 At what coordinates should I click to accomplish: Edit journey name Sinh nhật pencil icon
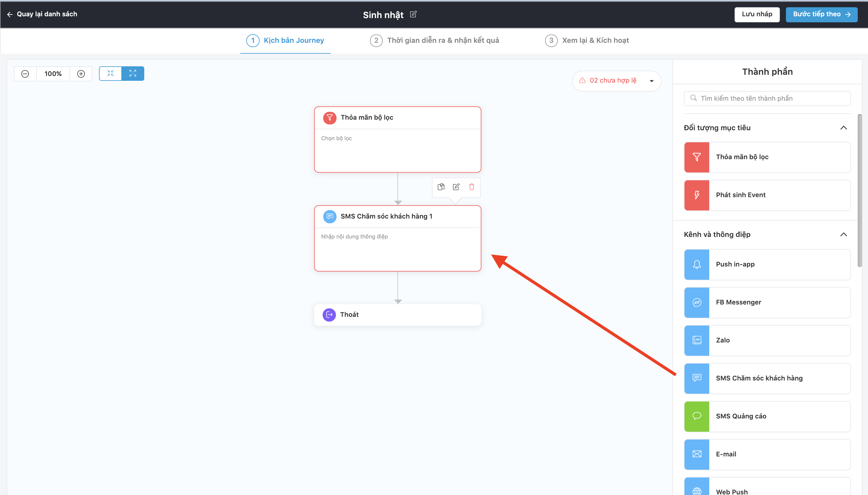(x=413, y=14)
